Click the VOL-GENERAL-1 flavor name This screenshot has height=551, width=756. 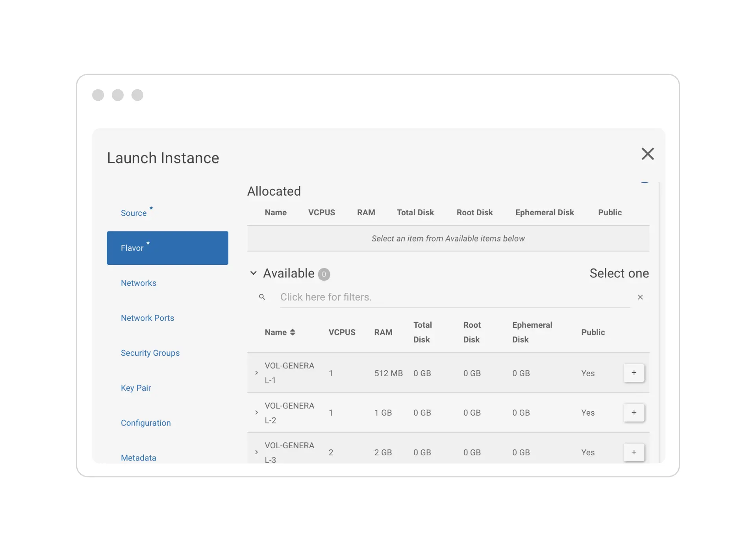289,373
